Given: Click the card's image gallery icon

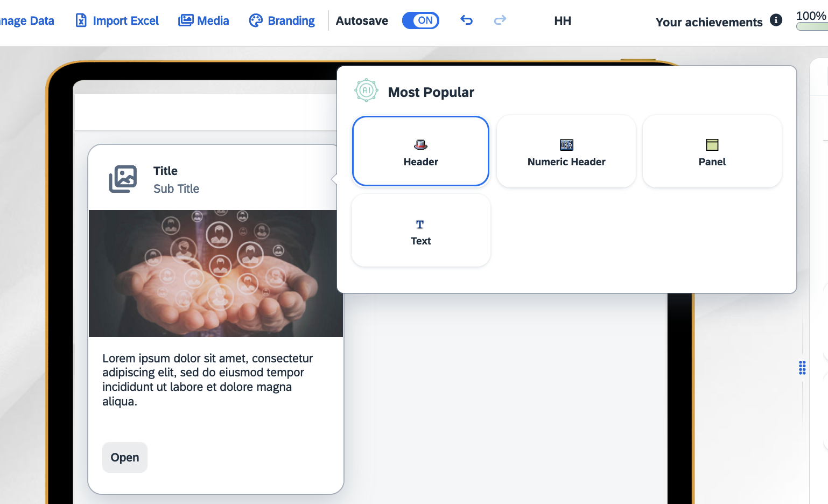Looking at the screenshot, I should click(123, 179).
